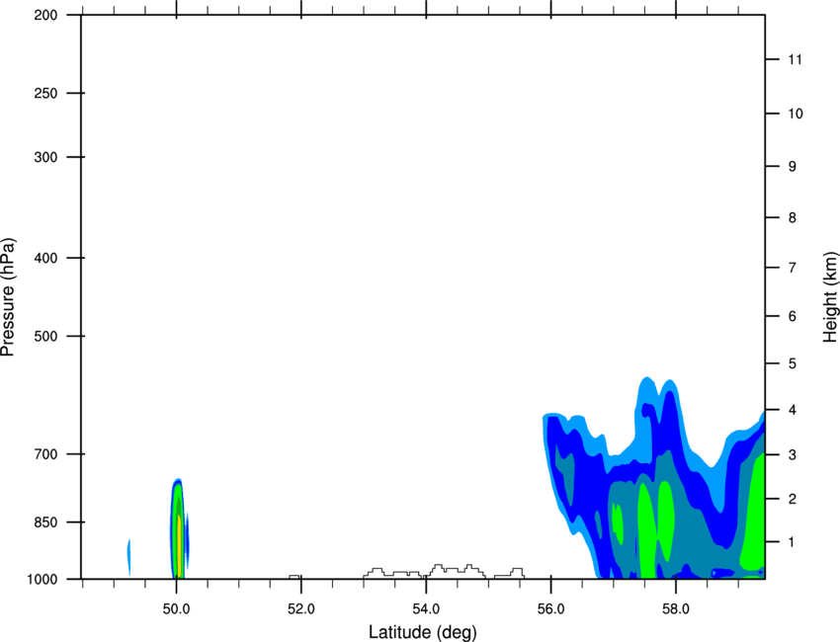Click the 700 pressure tick label
This screenshot has height=642, width=840.
pyautogui.click(x=45, y=454)
